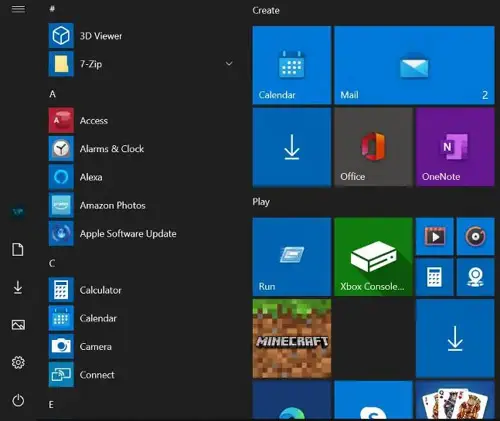Viewport: 500px width, 421px height.
Task: Open the user account picture in sidebar
Action: 18,212
